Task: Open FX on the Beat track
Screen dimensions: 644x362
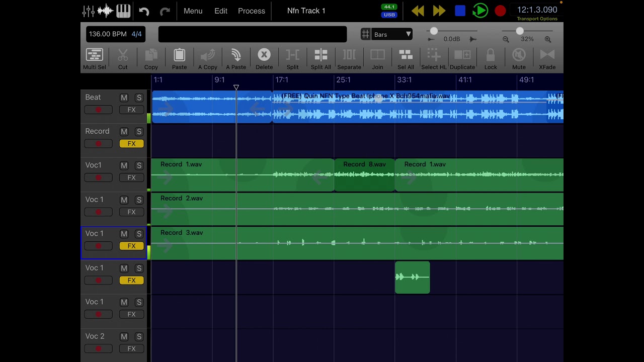Action: [x=131, y=110]
